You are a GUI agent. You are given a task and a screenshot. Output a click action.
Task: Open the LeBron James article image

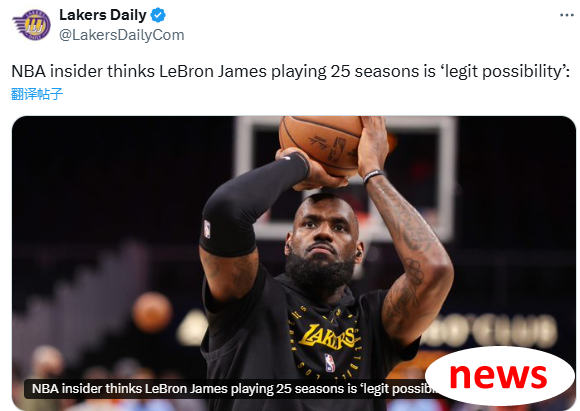[294, 263]
